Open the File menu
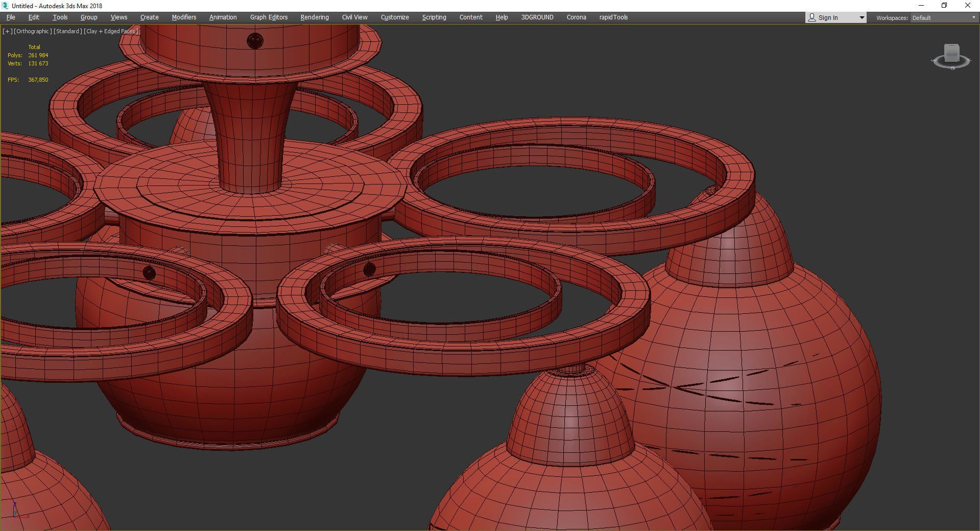The image size is (980, 531). click(x=11, y=17)
